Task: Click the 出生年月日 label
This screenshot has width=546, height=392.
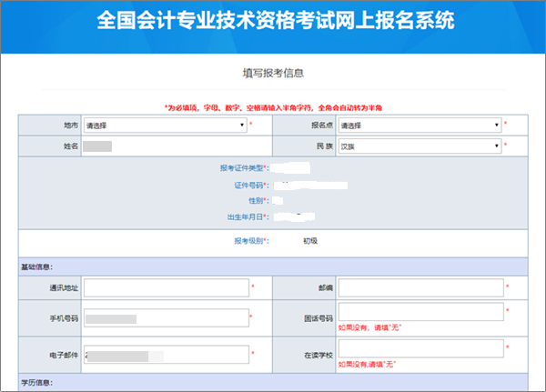Action: point(248,216)
